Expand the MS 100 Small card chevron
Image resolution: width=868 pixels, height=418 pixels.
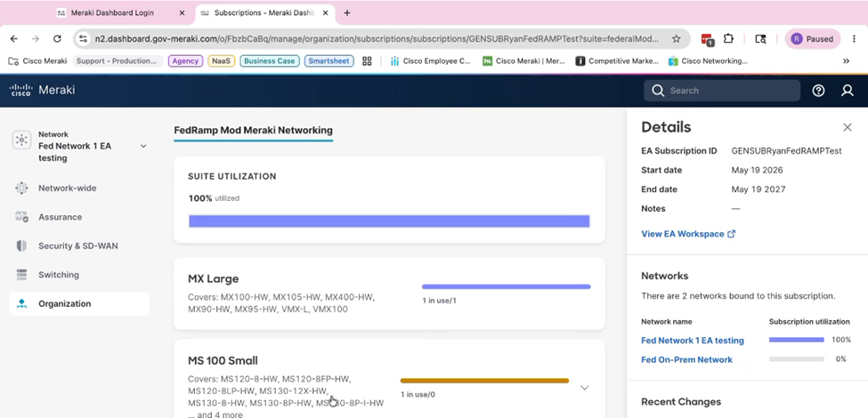(585, 388)
